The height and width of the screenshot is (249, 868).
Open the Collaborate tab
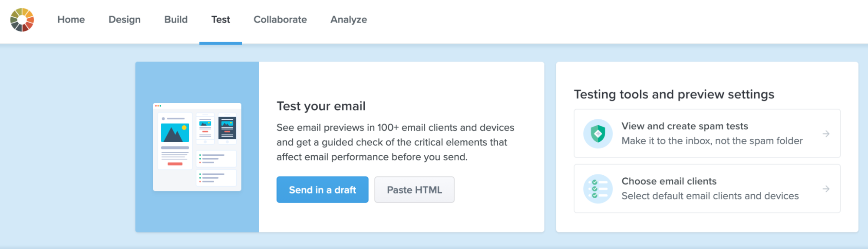click(280, 20)
